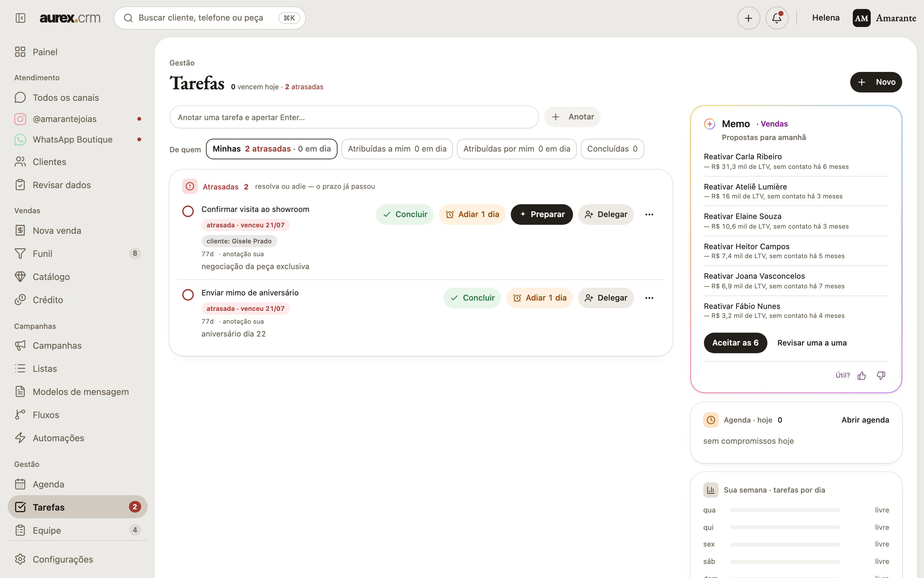
Task: Click Revisar uma a uma link
Action: (812, 343)
